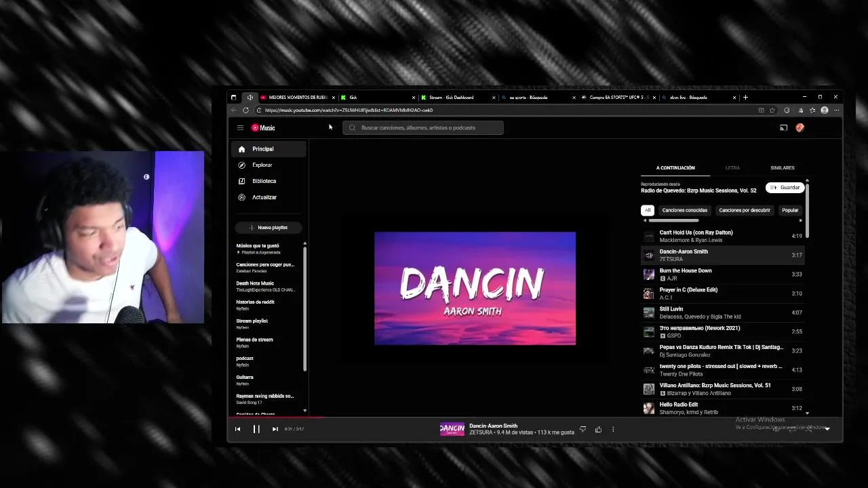Image resolution: width=868 pixels, height=488 pixels.
Task: Select LETRA tab
Action: pos(732,167)
